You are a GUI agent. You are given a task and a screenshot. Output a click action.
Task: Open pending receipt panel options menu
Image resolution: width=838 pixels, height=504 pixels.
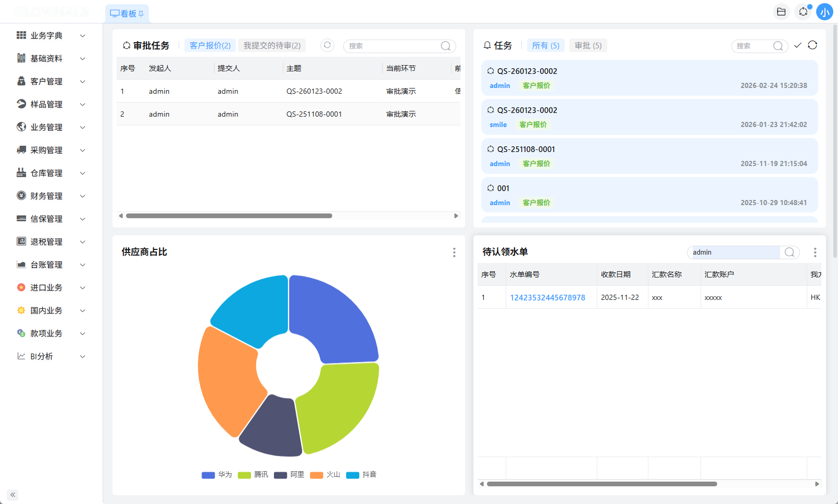click(815, 253)
